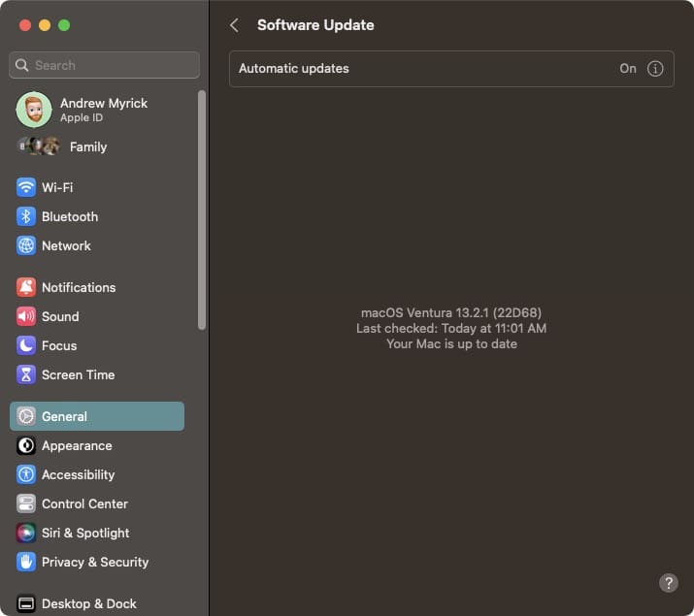
Task: Click the sidebar scrollbar
Action: coord(202,211)
